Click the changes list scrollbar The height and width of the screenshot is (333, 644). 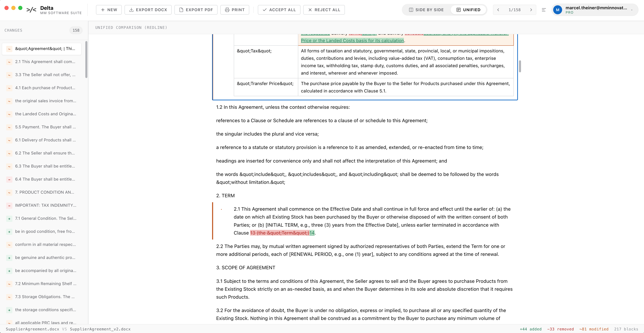click(86, 59)
